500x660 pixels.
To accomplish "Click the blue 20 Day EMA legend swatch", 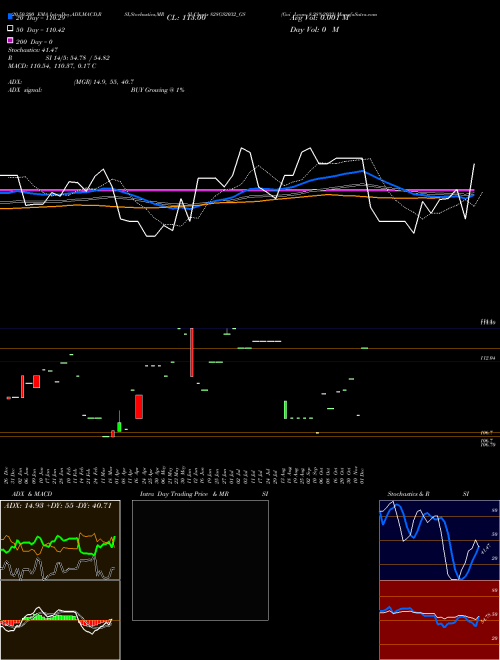I will coord(10,16).
